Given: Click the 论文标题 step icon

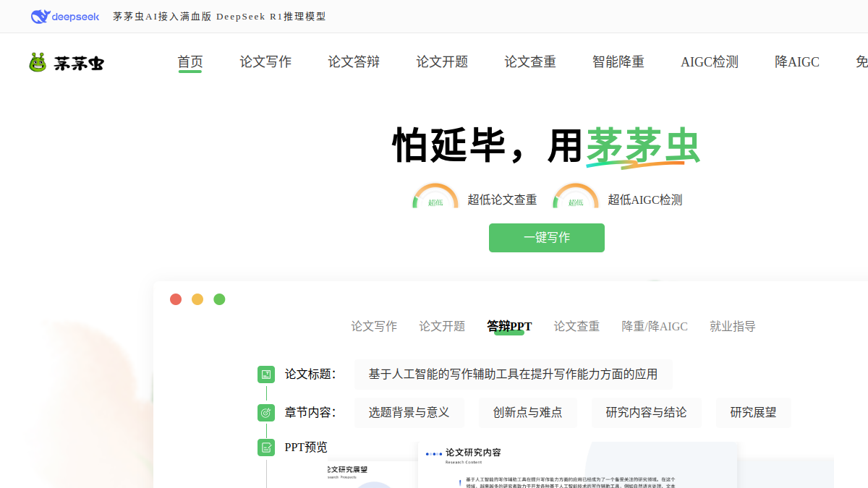Looking at the screenshot, I should (266, 374).
